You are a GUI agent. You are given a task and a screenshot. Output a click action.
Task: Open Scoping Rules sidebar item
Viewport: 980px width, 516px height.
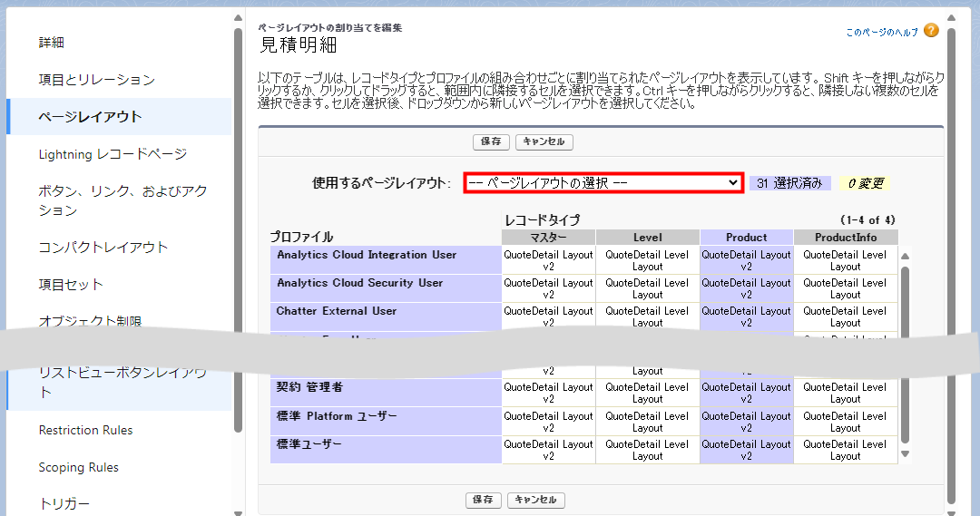click(79, 467)
